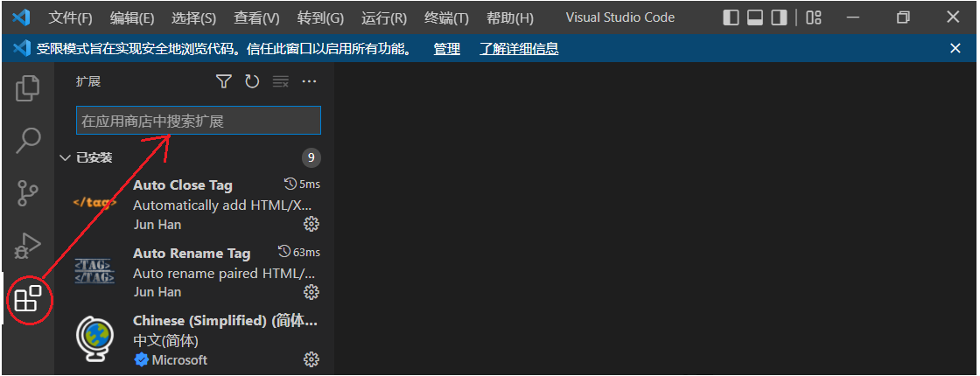Select the Chinese (Simplified) extension title
Viewport: 980px width, 376px height.
(x=226, y=321)
